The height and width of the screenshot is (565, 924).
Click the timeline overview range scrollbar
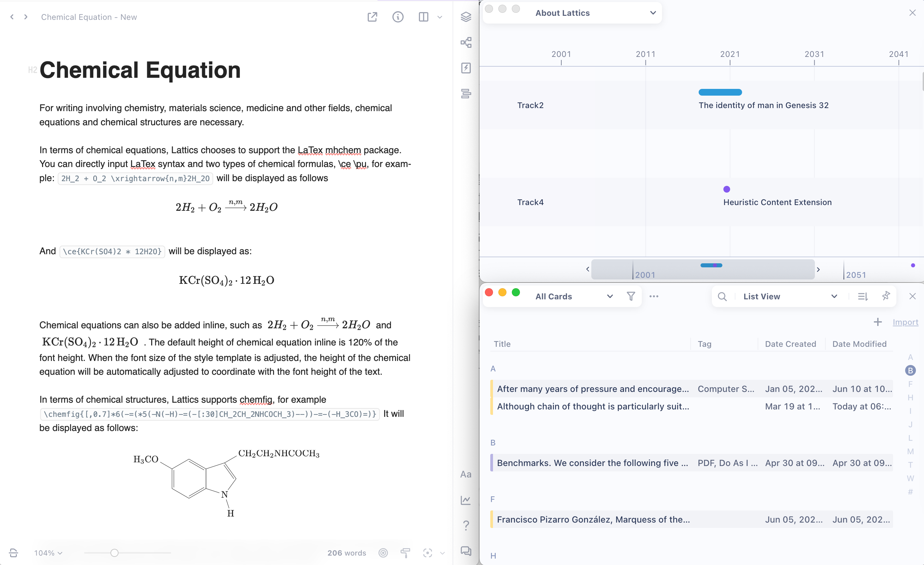pyautogui.click(x=703, y=269)
